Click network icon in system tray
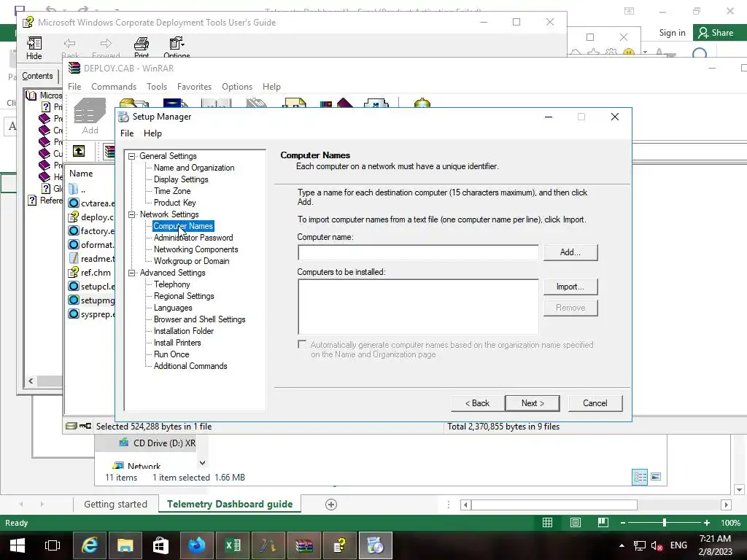747x560 pixels. [639, 546]
